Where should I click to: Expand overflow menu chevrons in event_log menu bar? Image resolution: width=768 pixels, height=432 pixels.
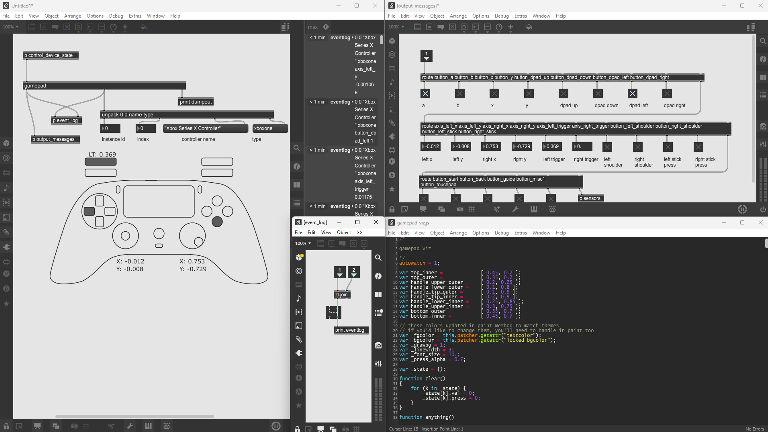pos(360,233)
